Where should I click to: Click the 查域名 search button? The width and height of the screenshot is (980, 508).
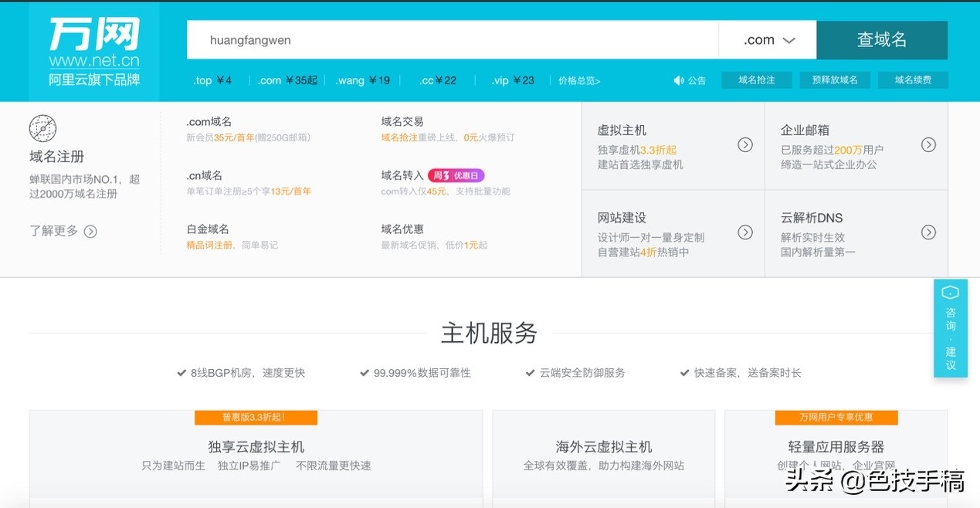pos(882,39)
